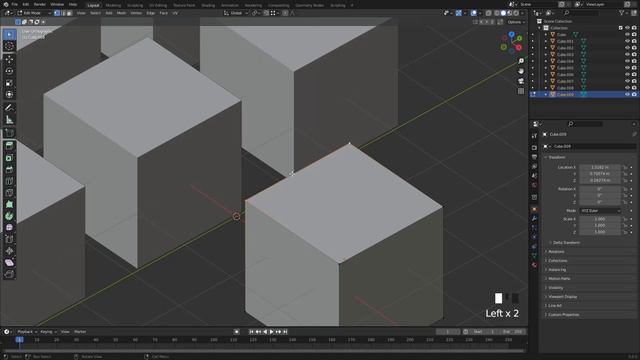
Task: Hide the Cube.001 object in viewport
Action: click(x=627, y=41)
